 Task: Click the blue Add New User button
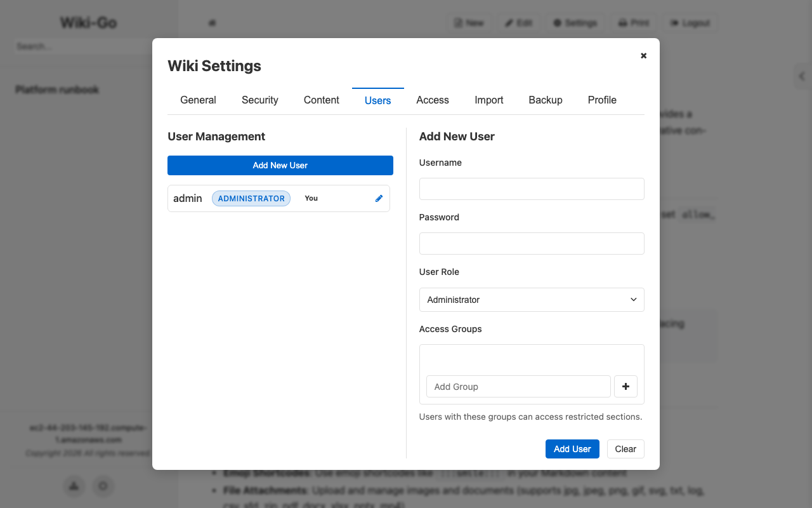[280, 165]
